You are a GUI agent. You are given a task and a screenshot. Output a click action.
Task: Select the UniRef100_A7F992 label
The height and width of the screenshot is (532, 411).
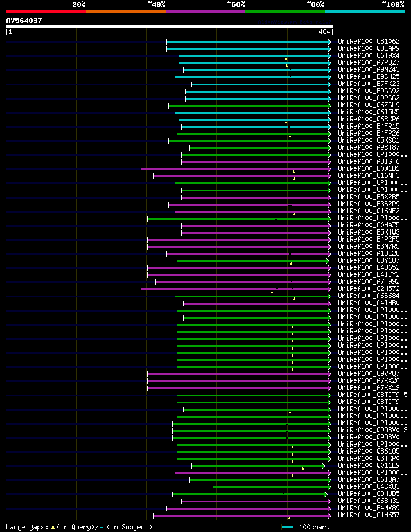pyautogui.click(x=369, y=281)
